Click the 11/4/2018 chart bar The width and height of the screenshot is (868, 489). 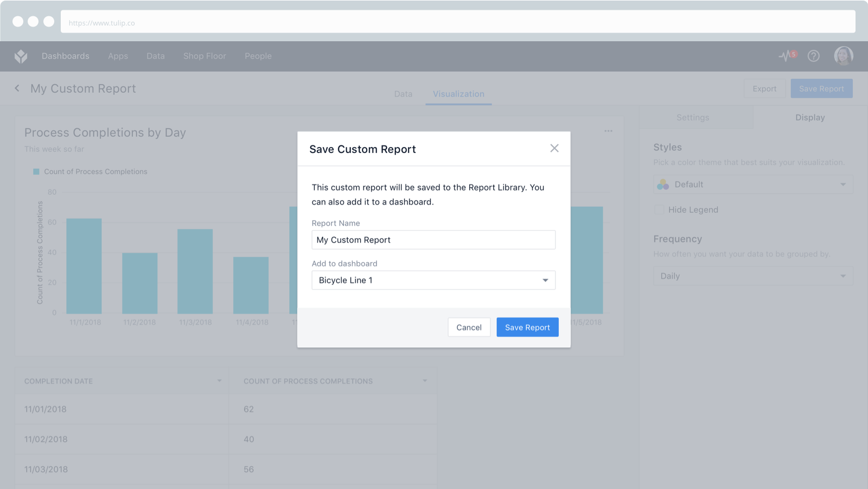pos(251,285)
